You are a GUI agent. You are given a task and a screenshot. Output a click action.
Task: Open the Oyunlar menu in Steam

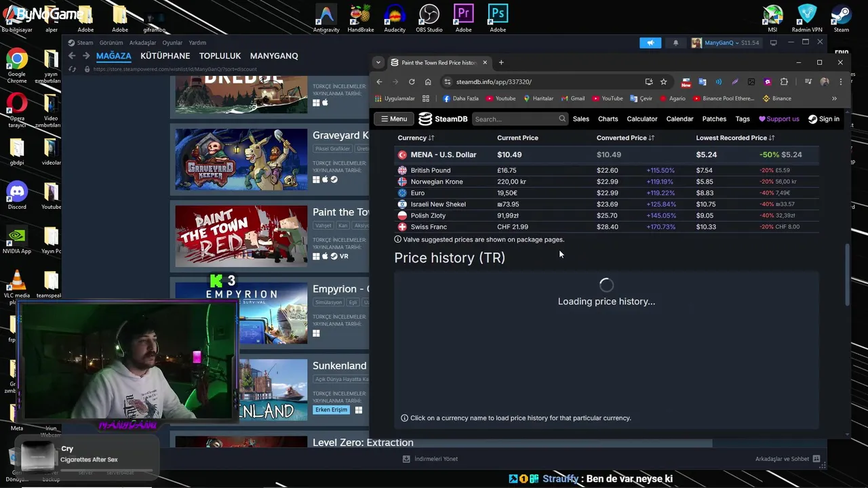click(172, 43)
